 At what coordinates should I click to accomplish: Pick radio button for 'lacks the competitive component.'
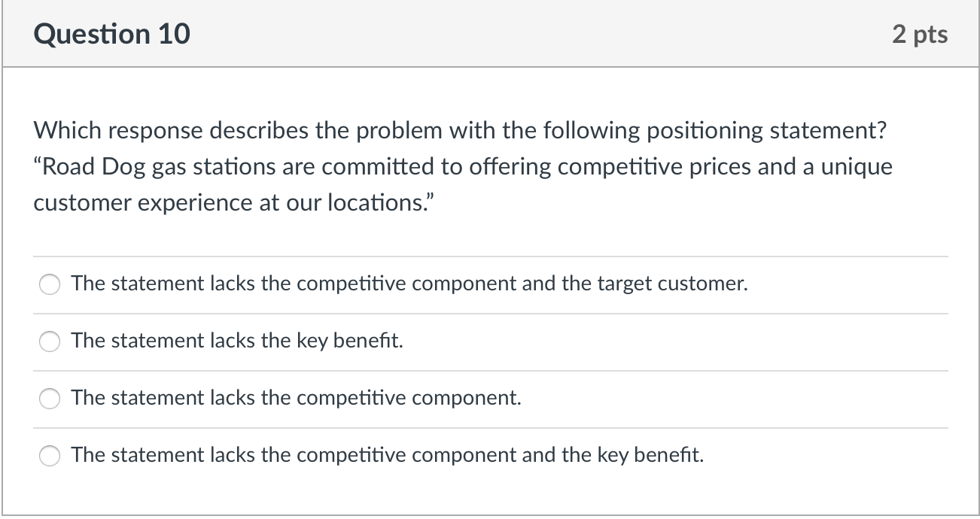tap(50, 399)
